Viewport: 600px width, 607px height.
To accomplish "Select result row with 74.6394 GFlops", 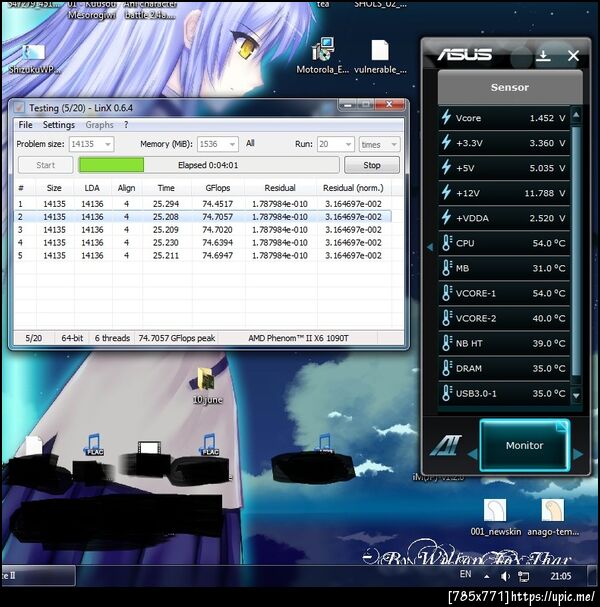I will point(202,243).
